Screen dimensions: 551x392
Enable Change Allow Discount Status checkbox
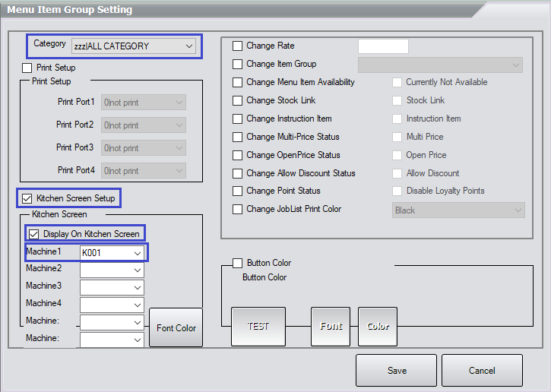238,173
